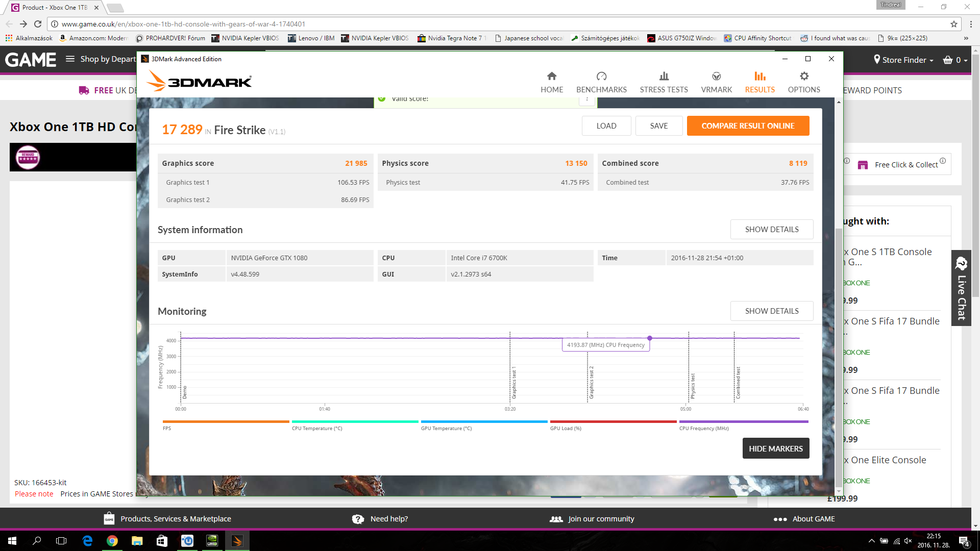The height and width of the screenshot is (551, 980).
Task: Open the OPTIONS tab
Action: pyautogui.click(x=804, y=82)
